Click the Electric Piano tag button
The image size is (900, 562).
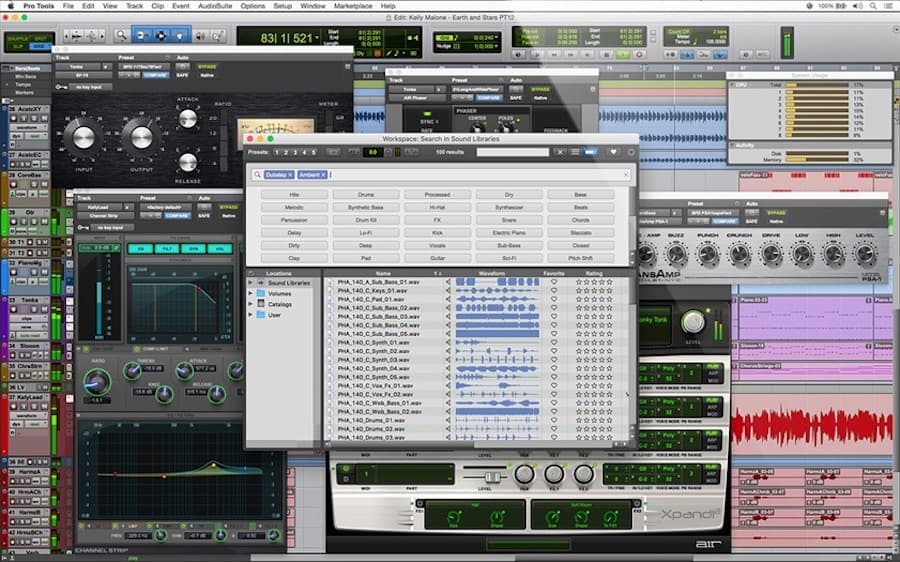(509, 232)
